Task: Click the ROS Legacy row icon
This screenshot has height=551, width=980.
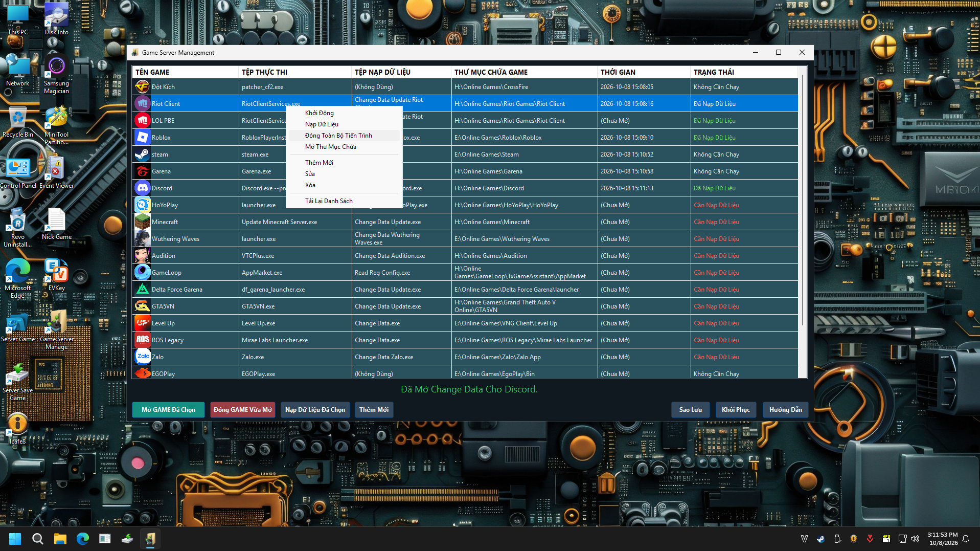Action: click(x=142, y=340)
